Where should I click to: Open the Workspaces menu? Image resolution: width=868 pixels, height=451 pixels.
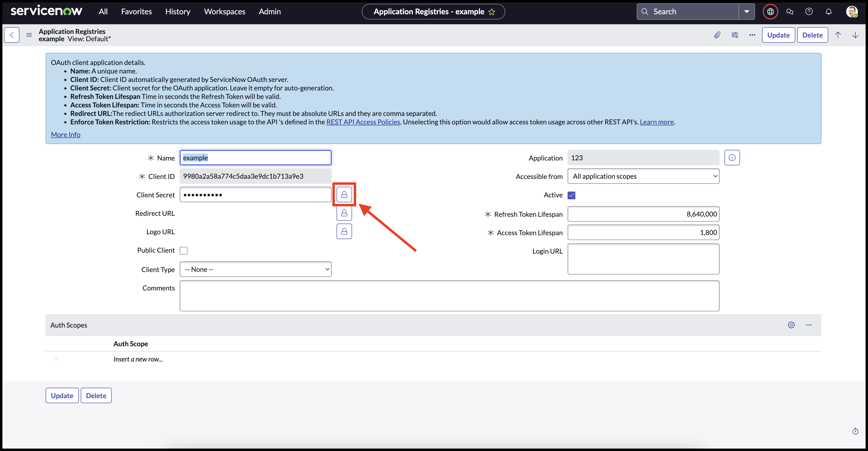(225, 12)
